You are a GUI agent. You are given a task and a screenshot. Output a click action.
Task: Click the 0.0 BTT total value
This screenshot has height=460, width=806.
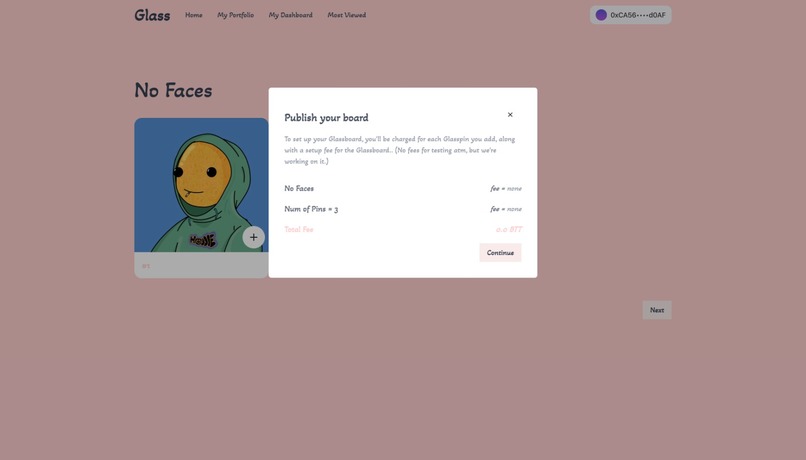pos(509,229)
